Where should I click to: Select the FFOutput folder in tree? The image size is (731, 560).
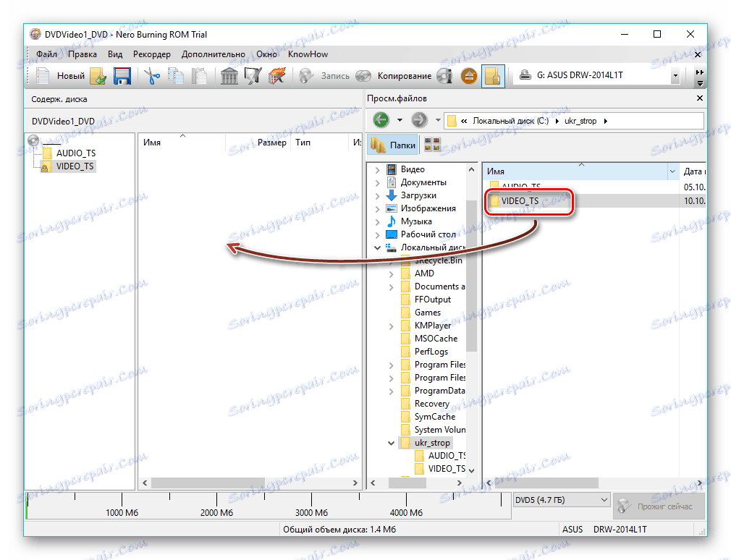click(x=433, y=300)
